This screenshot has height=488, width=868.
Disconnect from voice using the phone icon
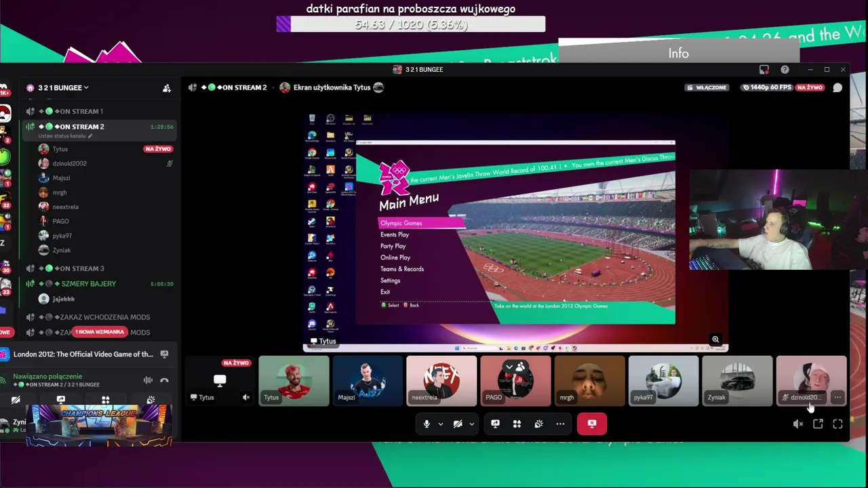click(x=164, y=380)
